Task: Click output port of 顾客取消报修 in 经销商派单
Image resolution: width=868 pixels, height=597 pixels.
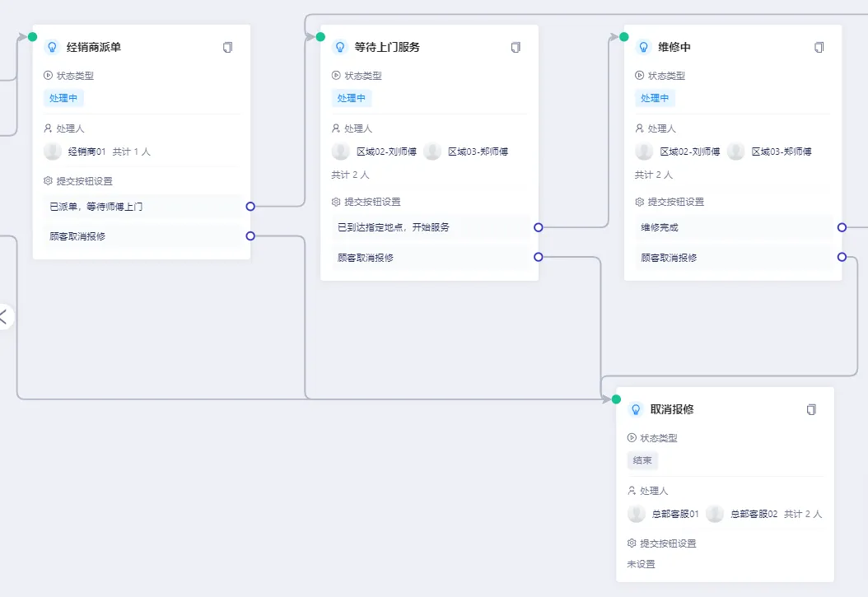Action: [x=250, y=236]
